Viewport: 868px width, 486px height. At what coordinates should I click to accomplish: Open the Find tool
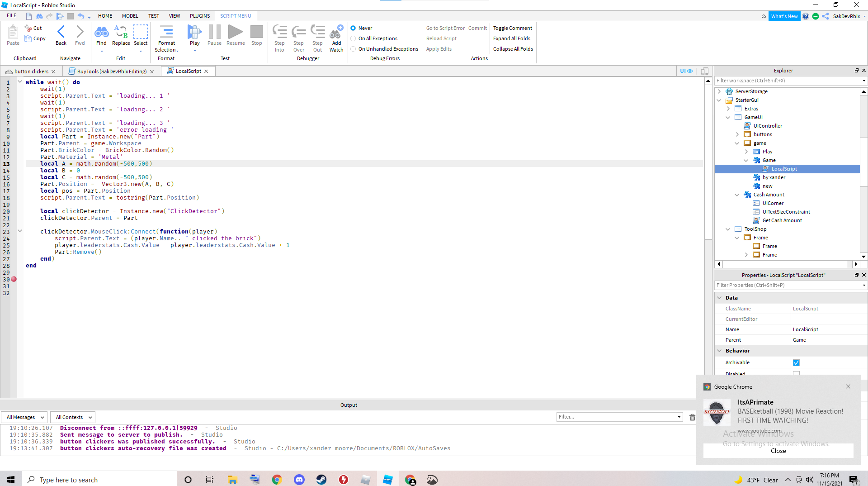[x=101, y=33]
